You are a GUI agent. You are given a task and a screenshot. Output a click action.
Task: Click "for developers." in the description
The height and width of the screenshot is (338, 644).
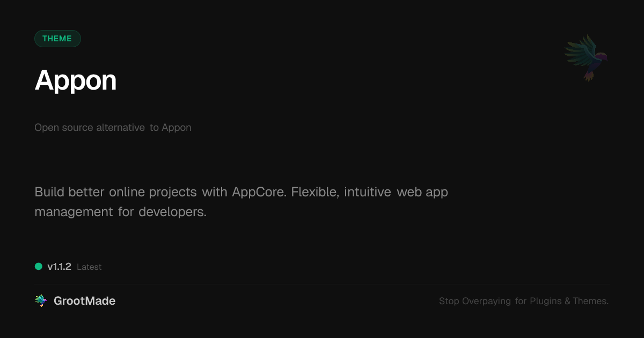point(163,212)
